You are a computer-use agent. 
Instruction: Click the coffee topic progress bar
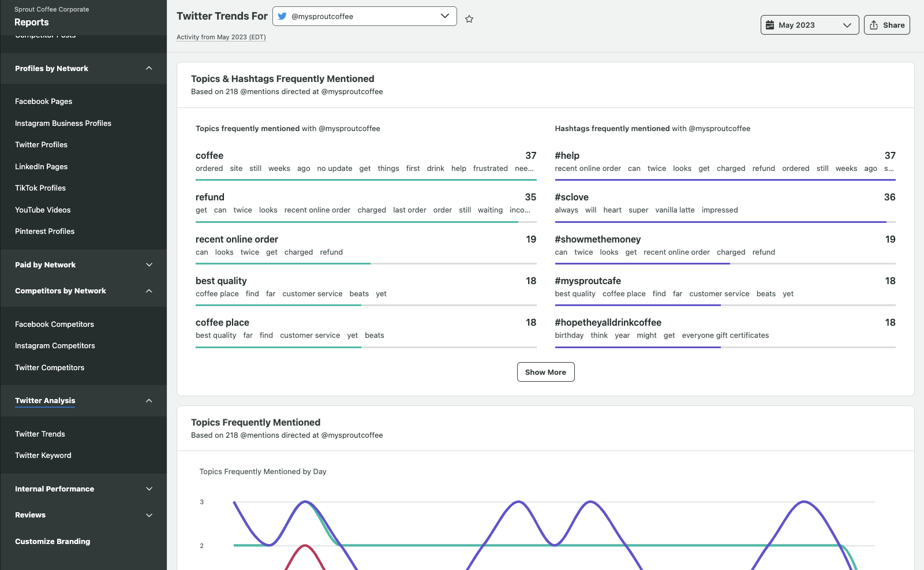[366, 180]
